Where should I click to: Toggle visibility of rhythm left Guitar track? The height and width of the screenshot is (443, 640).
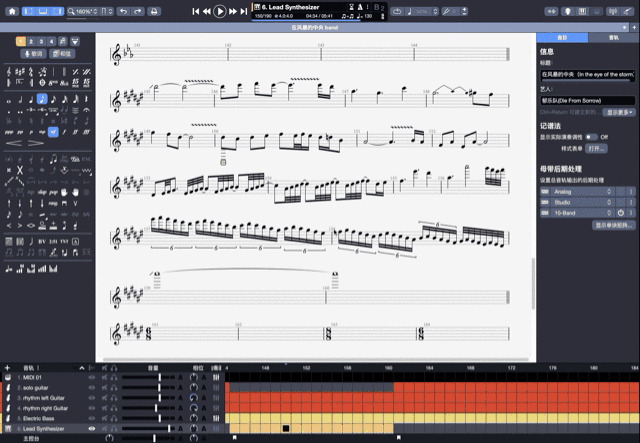[92, 397]
